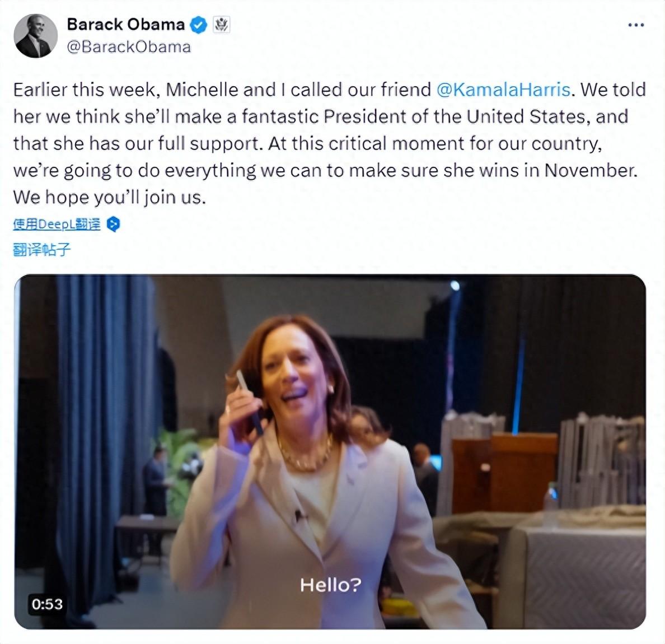The height and width of the screenshot is (644, 665).
Task: Click the display name Barack Obama
Action: pyautogui.click(x=125, y=25)
